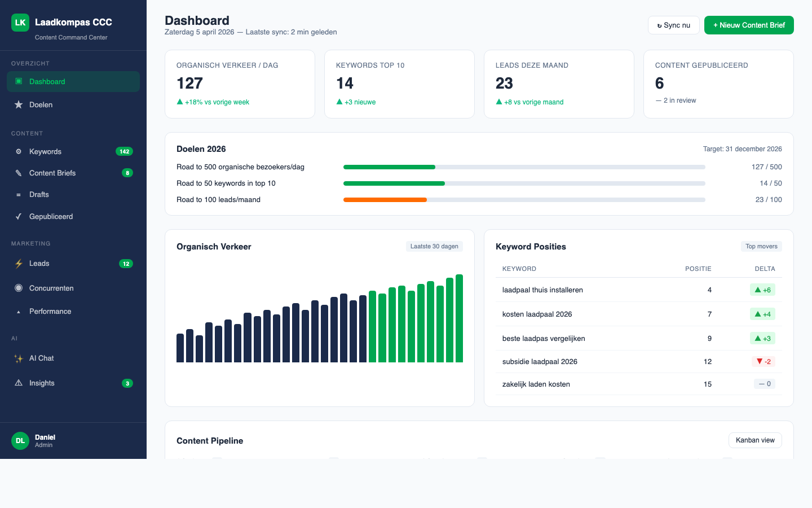This screenshot has width=812, height=508.
Task: Switch the Content Pipeline to Kanban view
Action: tap(755, 440)
